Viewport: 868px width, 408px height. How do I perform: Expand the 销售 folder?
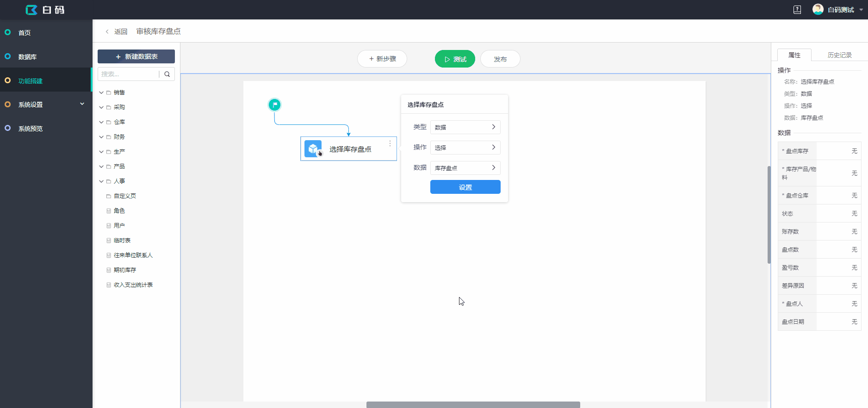coord(101,93)
